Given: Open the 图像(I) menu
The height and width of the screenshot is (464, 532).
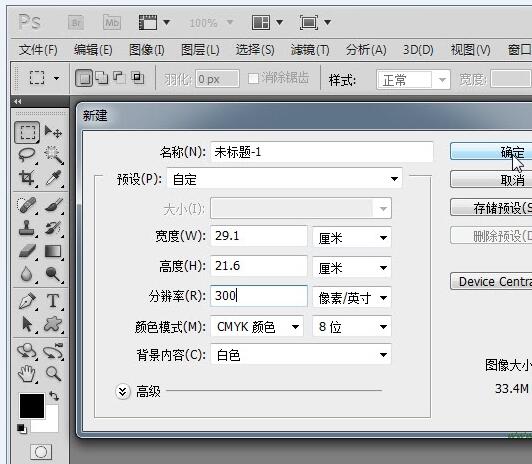Looking at the screenshot, I should (x=147, y=50).
